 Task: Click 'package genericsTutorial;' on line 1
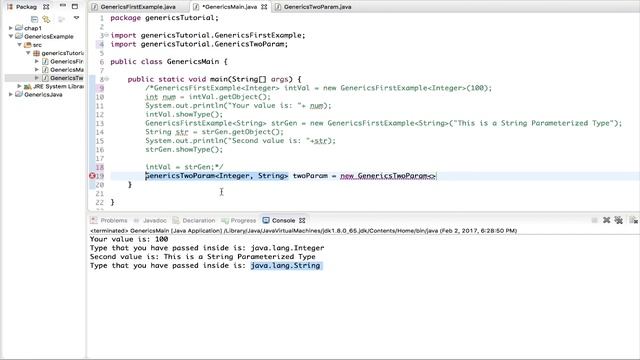(x=164, y=18)
